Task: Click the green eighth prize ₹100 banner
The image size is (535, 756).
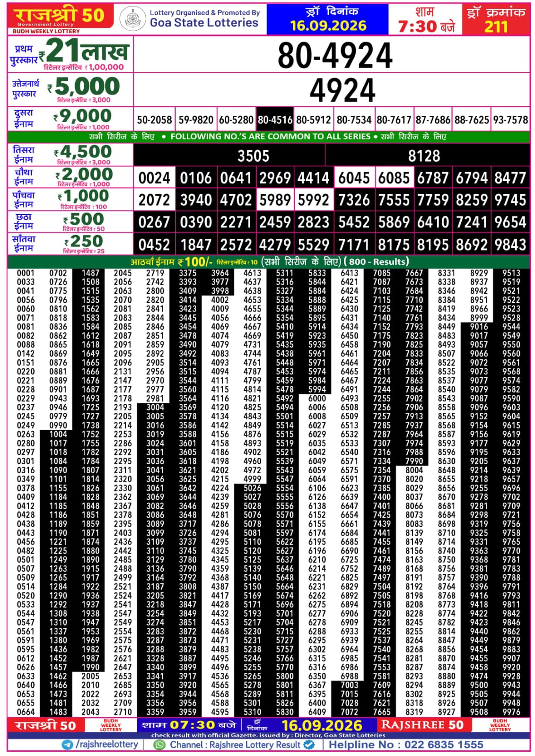Action: 269,261
